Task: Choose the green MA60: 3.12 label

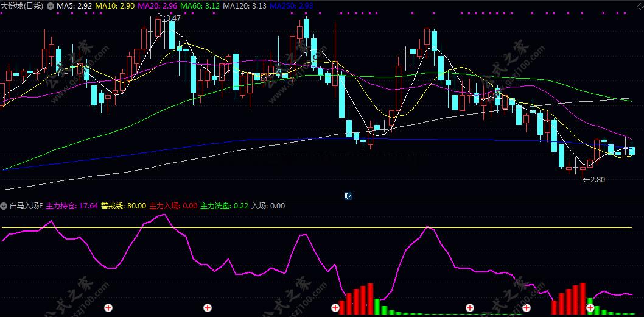Action: [x=200, y=6]
